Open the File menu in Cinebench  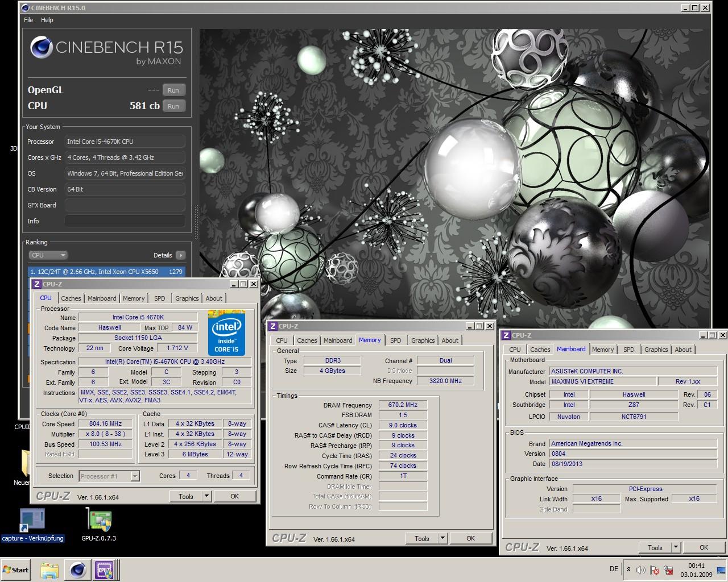point(28,20)
